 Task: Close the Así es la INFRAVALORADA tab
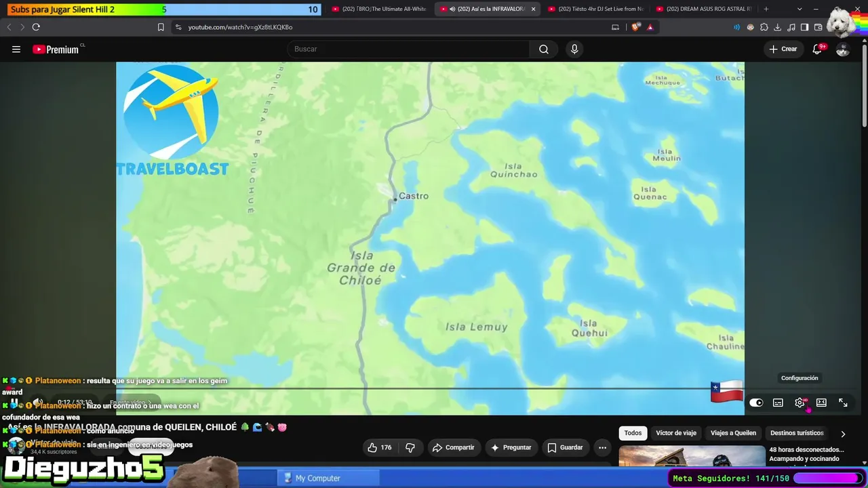[x=533, y=9]
